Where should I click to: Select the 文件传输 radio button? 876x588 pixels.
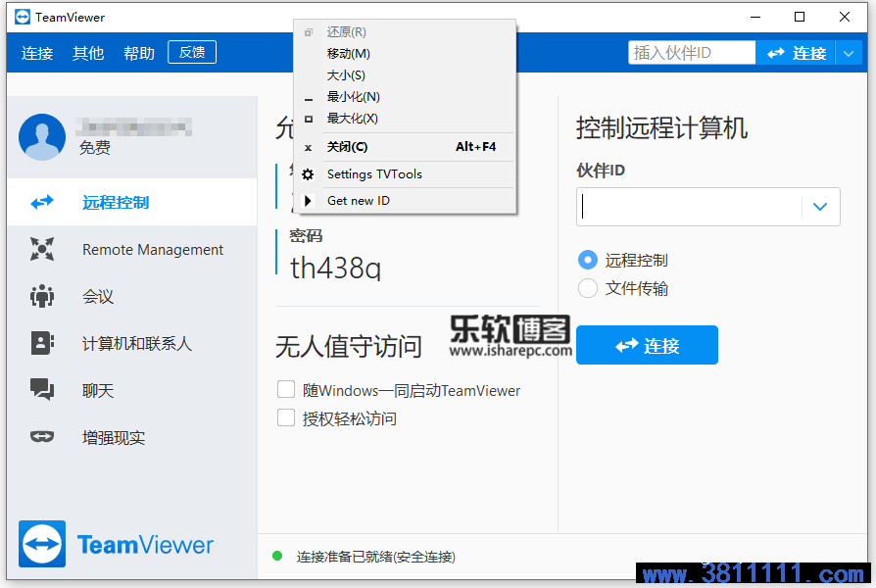click(587, 288)
